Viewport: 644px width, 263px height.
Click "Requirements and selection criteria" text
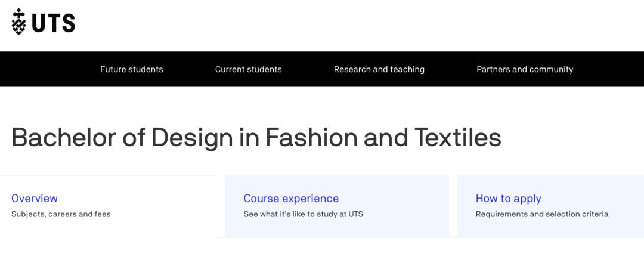(542, 214)
